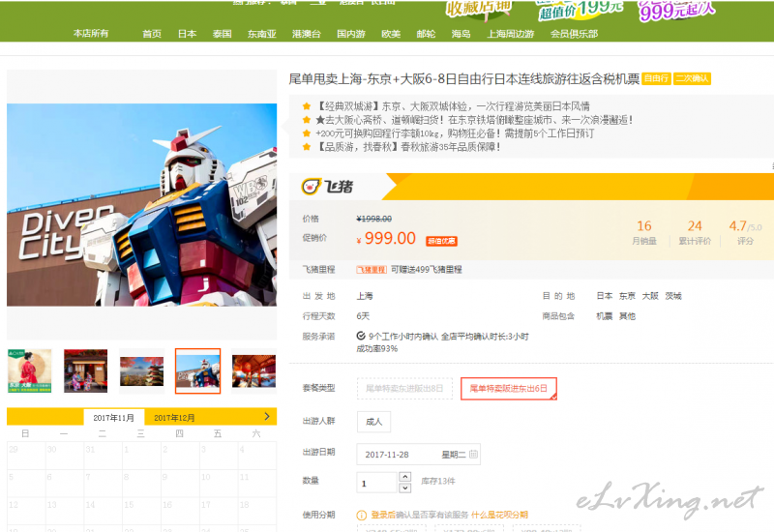Select package 尾单特卖东进阪出8日
Image resolution: width=774 pixels, height=532 pixels.
(x=404, y=389)
